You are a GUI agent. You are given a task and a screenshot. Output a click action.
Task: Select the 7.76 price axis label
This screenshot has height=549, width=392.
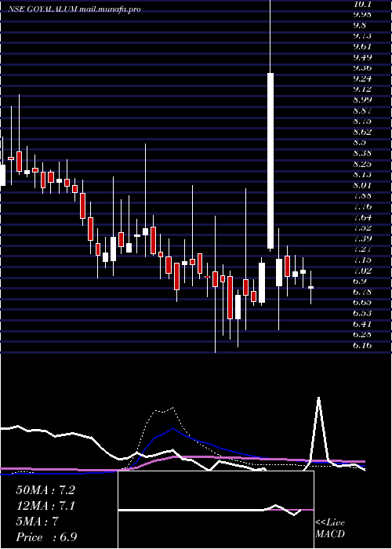[x=362, y=207]
